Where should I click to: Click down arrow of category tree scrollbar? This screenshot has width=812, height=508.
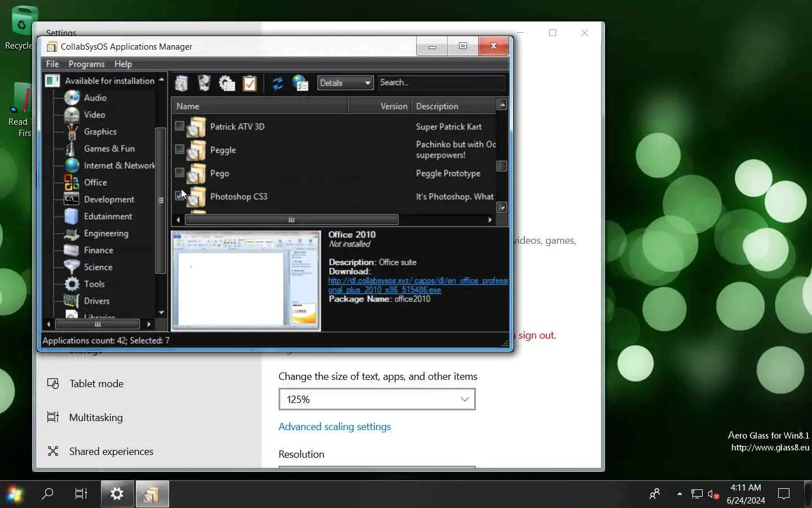point(161,312)
